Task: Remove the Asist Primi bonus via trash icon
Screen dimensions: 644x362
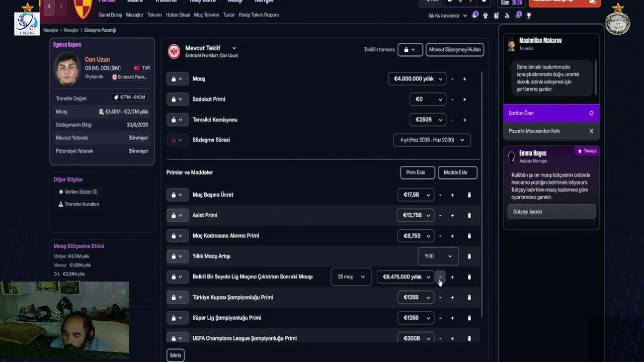Action: 469,216
